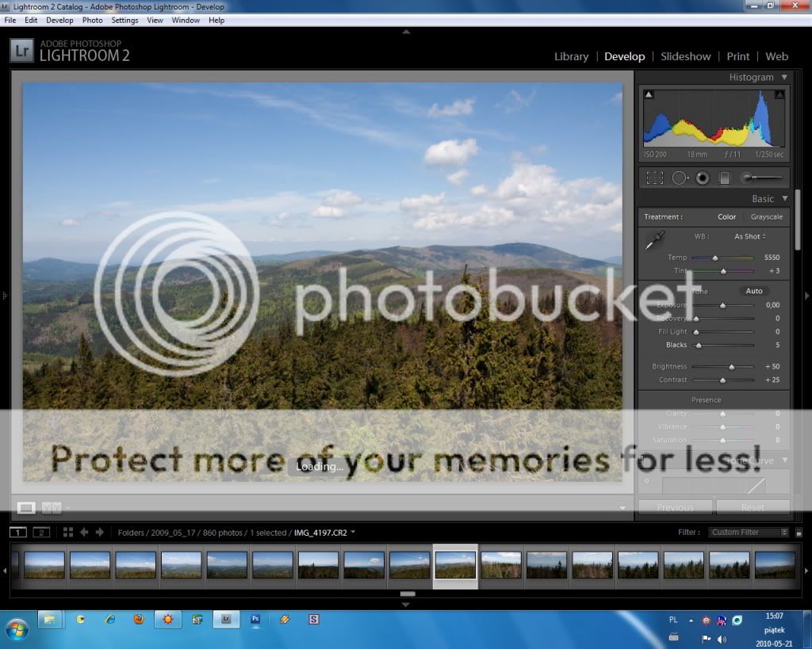Click the Lightroom taskbar button
Viewport: 812px width, 649px height.
(x=226, y=620)
